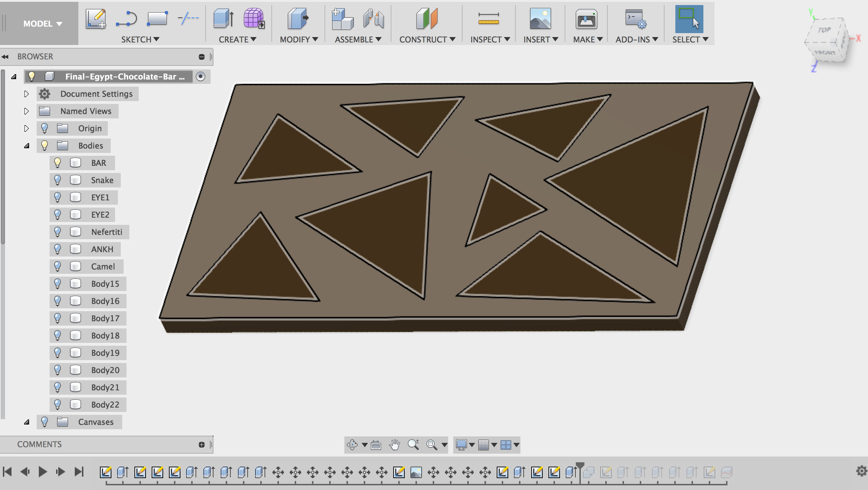The width and height of the screenshot is (868, 490).
Task: Click the 3D Print Make icon
Action: click(586, 19)
